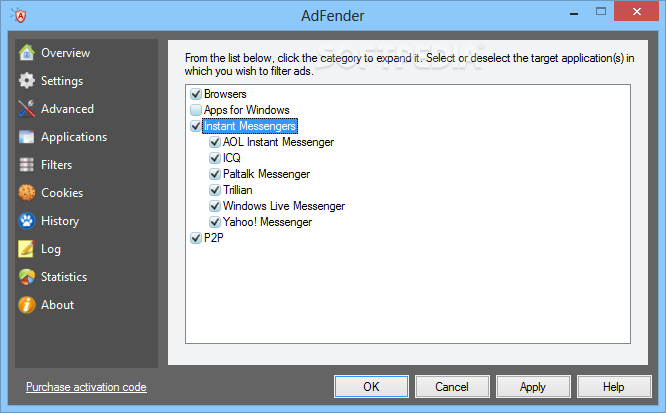Screen dimensions: 666x413
Task: Collapse the Instant Messengers category
Action: click(x=249, y=126)
